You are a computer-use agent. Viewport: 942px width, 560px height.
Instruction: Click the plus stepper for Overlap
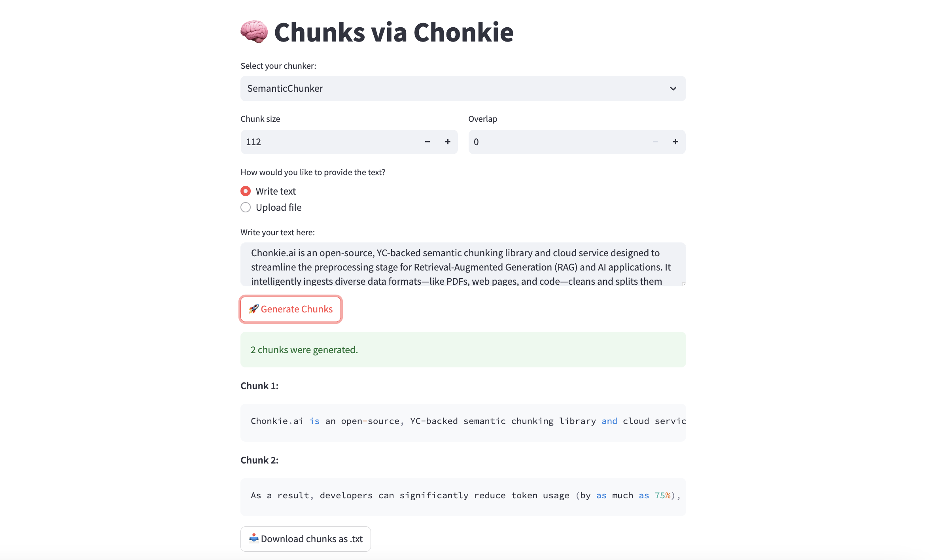675,142
